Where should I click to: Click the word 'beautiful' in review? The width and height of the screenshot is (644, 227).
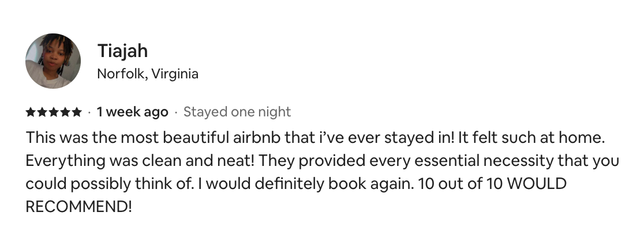point(196,138)
